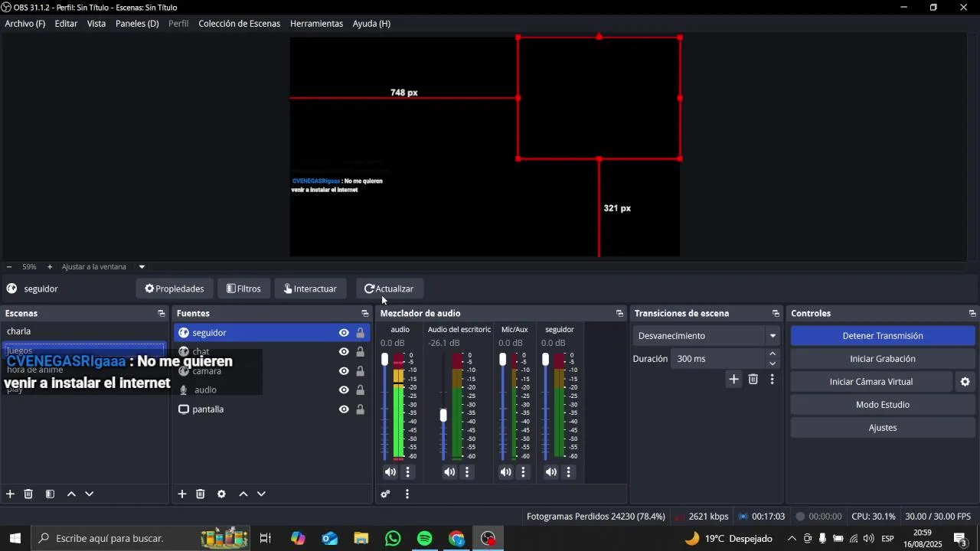The width and height of the screenshot is (980, 551).
Task: Mute Audio del escritorio channel
Action: click(449, 472)
